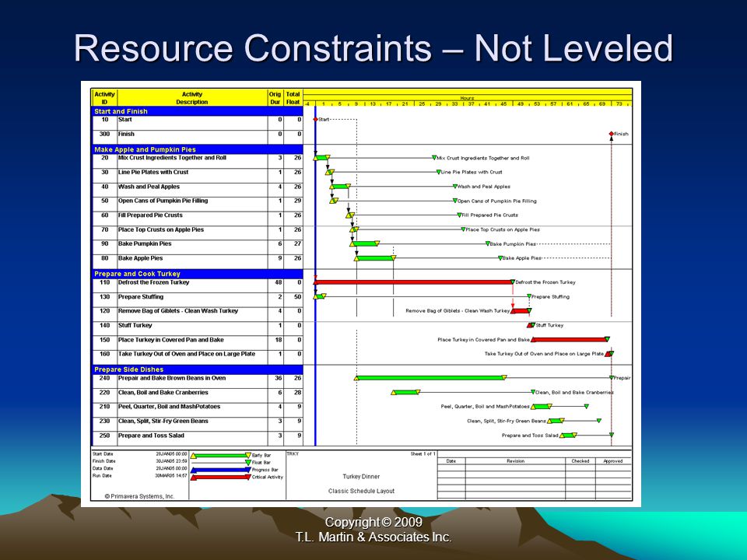
Task: Select the Early Bar legend sample
Action: (x=220, y=456)
